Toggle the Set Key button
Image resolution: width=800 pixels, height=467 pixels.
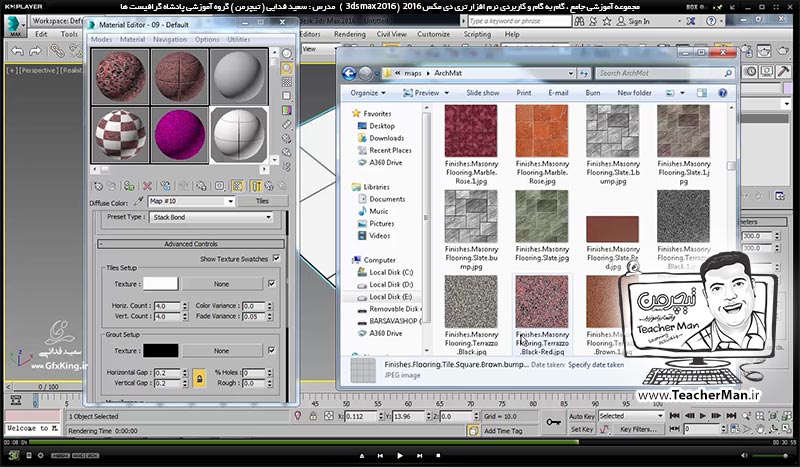point(581,429)
